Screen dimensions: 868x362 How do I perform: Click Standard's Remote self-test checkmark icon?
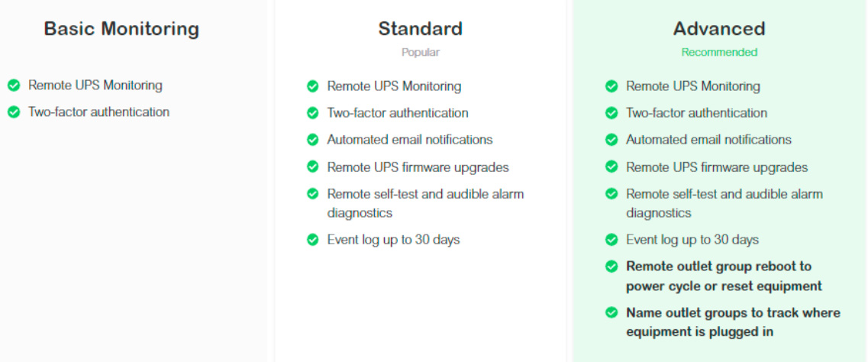(x=313, y=194)
